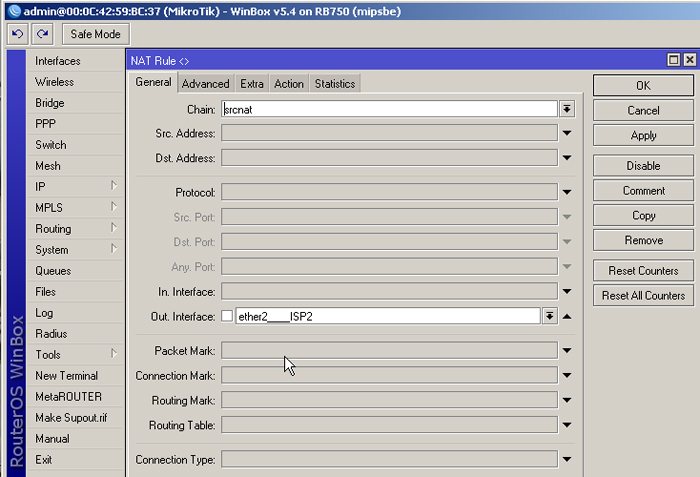Open New Terminal
This screenshot has width=700, height=477.
tap(75, 376)
